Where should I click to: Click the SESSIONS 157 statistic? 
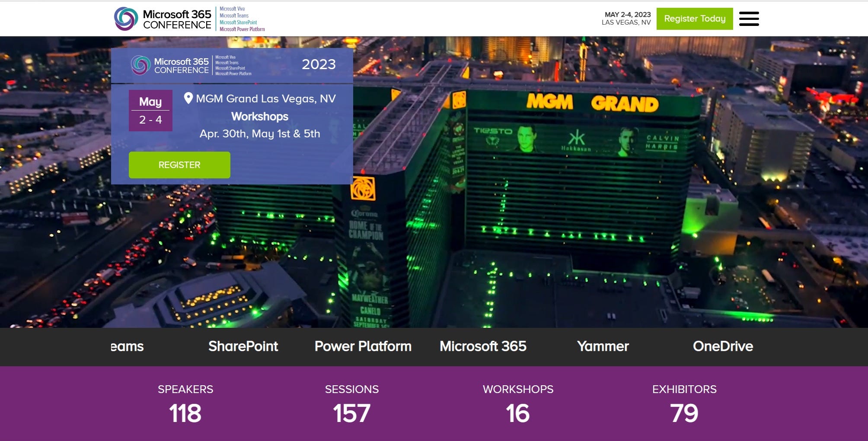coord(352,404)
